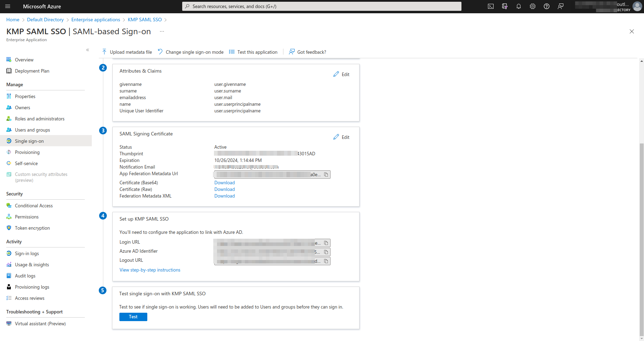
Task: Copy the Login URL to clipboard
Action: point(326,243)
